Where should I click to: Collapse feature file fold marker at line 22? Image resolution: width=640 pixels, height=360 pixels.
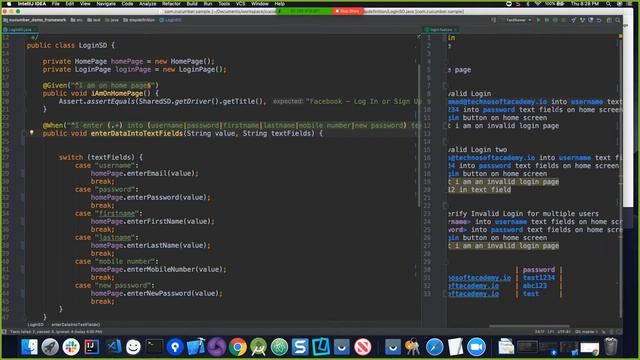coord(445,206)
